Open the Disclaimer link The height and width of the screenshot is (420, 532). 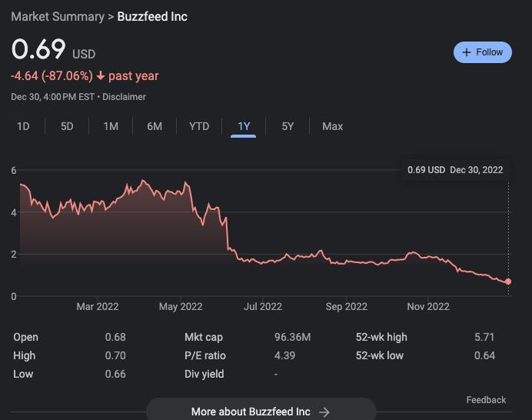tap(124, 97)
